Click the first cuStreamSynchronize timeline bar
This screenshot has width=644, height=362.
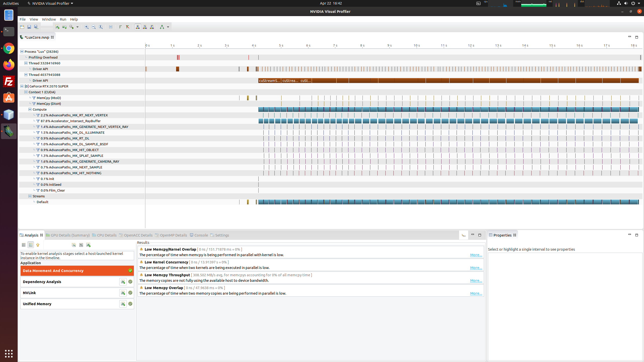click(x=269, y=80)
